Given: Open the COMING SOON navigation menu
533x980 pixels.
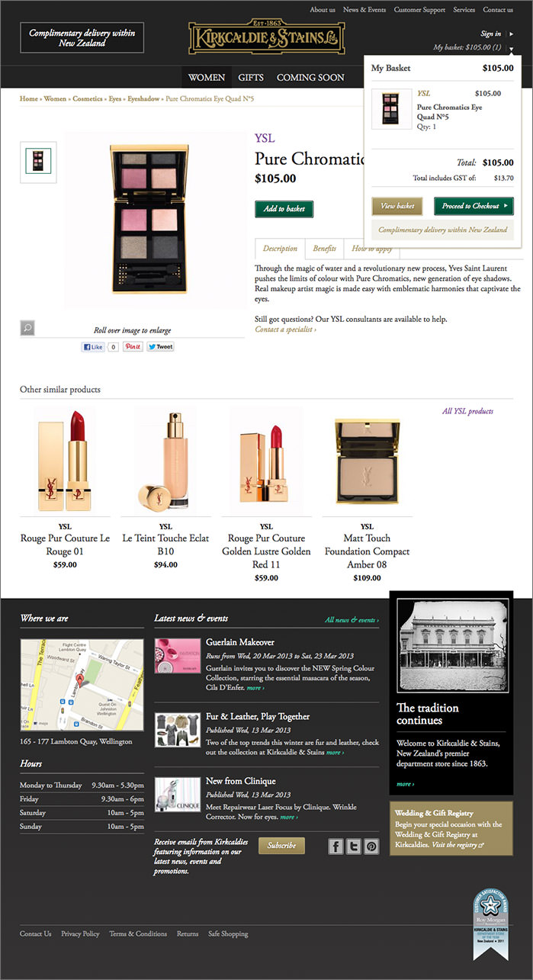Looking at the screenshot, I should click(310, 77).
